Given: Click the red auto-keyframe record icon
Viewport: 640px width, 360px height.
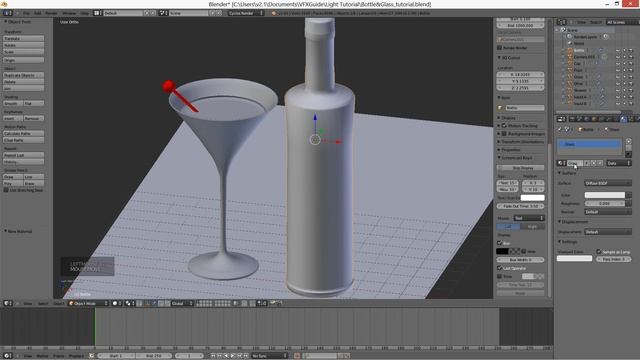Looking at the screenshot, I should click(297, 356).
